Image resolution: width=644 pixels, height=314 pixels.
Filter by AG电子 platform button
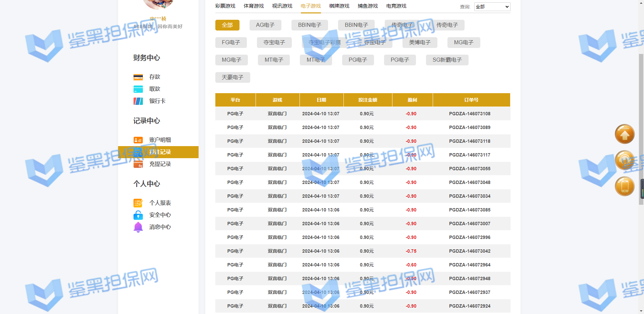coord(265,25)
